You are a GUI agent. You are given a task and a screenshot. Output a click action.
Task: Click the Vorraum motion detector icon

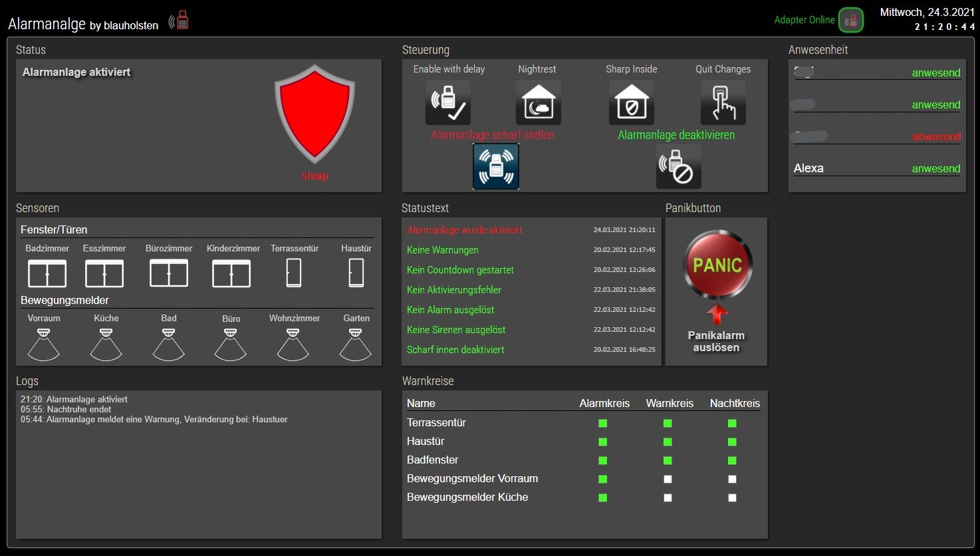44,345
